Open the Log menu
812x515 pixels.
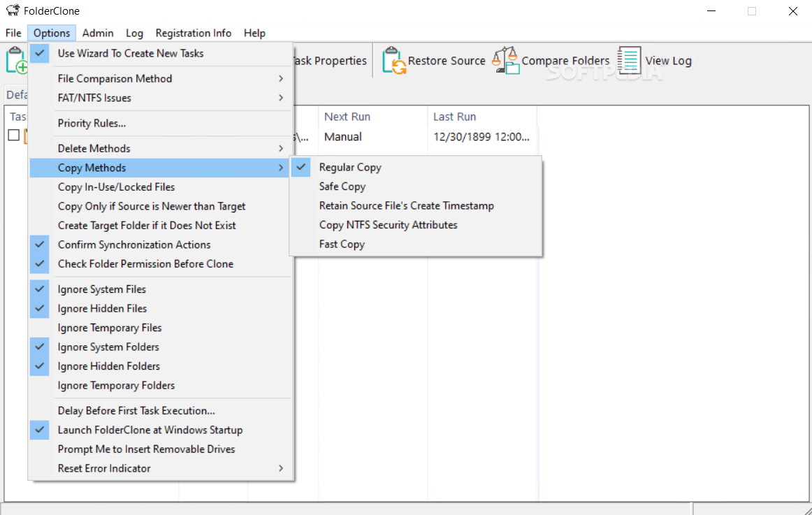(135, 33)
